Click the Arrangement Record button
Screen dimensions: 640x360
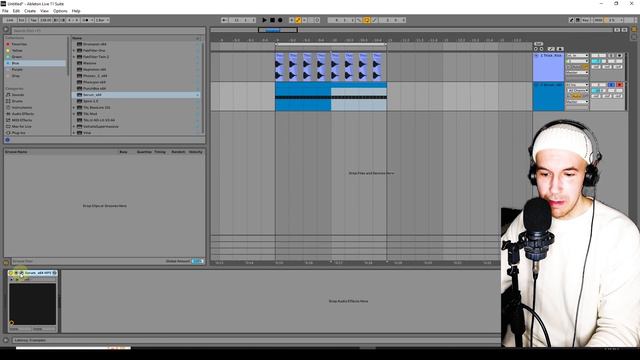tap(280, 20)
